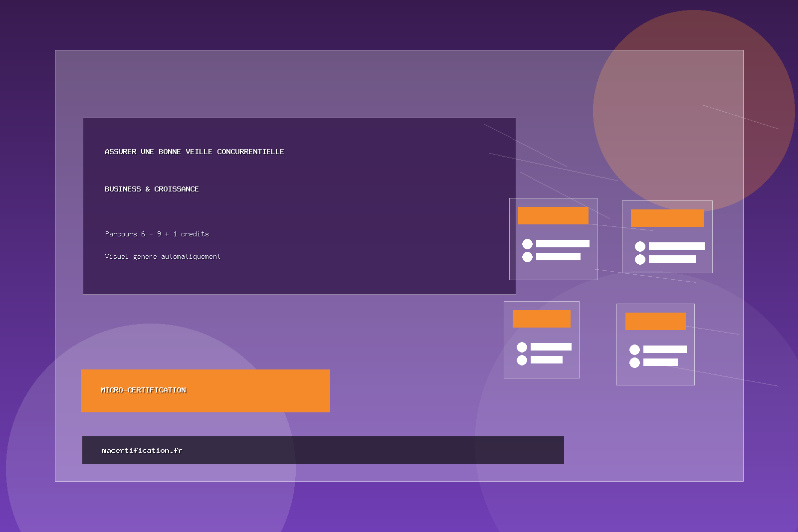The height and width of the screenshot is (532, 798).
Task: Click first circle in the bottom-left card
Action: [522, 347]
